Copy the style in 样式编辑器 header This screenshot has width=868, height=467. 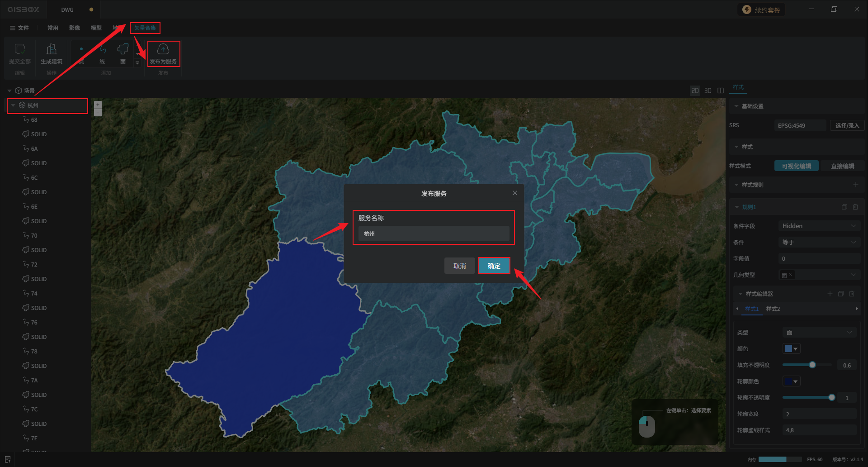point(841,294)
